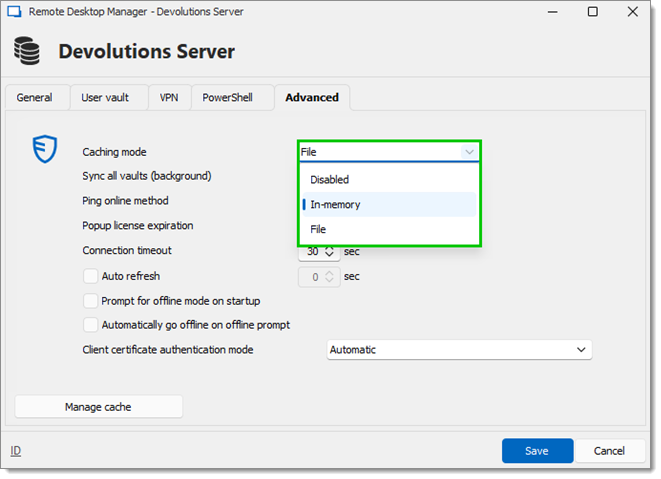The height and width of the screenshot is (479, 661).
Task: Click Sync all vaults (background) label
Action: [x=147, y=176]
